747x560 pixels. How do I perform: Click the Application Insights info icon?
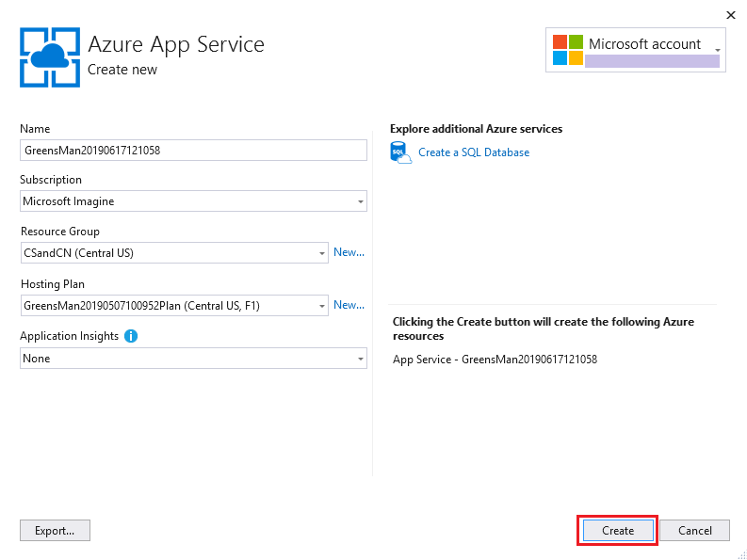[x=131, y=336]
